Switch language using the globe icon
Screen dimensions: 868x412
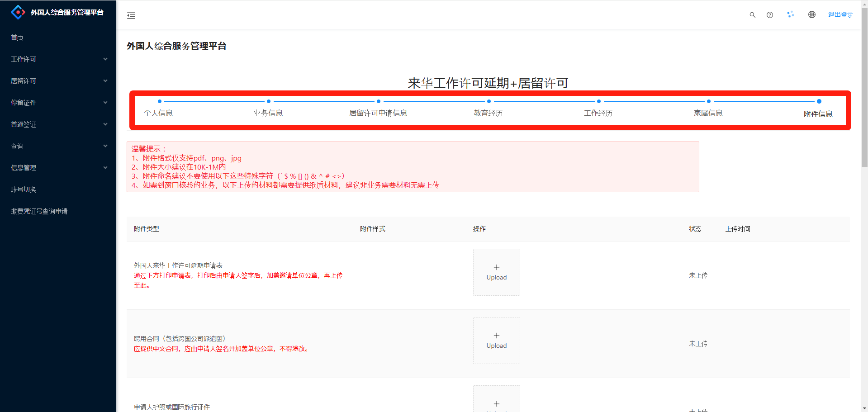click(x=811, y=14)
